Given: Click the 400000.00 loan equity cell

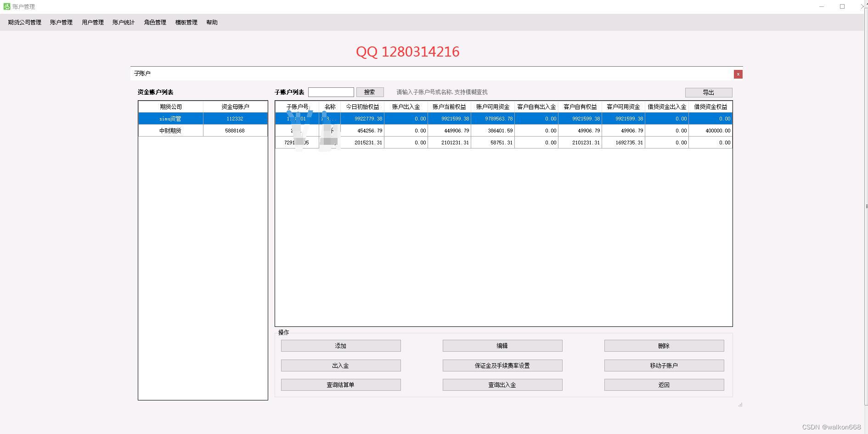Looking at the screenshot, I should pos(710,131).
